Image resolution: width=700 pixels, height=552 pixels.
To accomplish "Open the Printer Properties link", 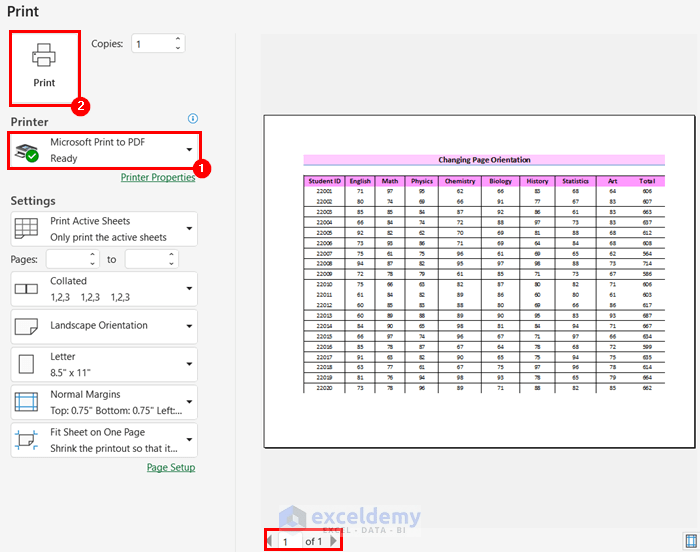I will 158,177.
